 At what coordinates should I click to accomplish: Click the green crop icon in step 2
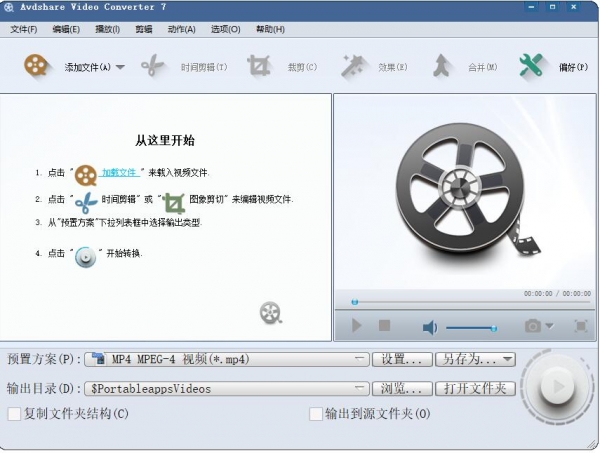[x=174, y=203]
